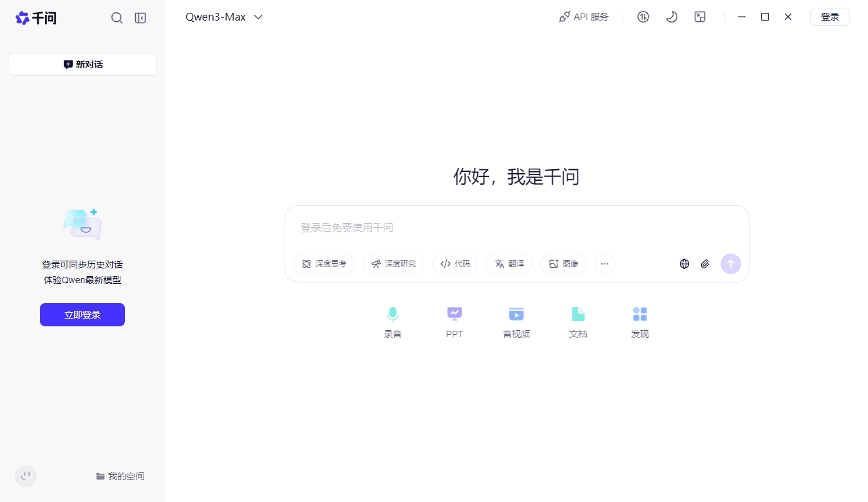The height and width of the screenshot is (502, 868).
Task: Click the 立即登录 login button
Action: 82,315
